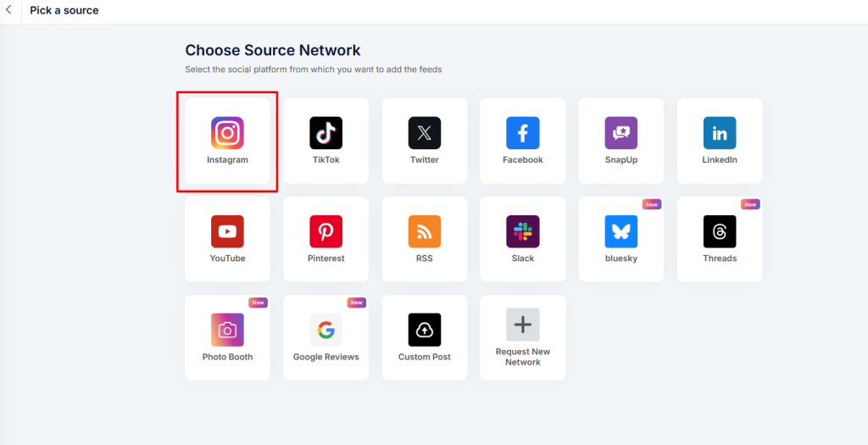This screenshot has height=445, width=868.
Task: Click the Threads label
Action: point(720,259)
